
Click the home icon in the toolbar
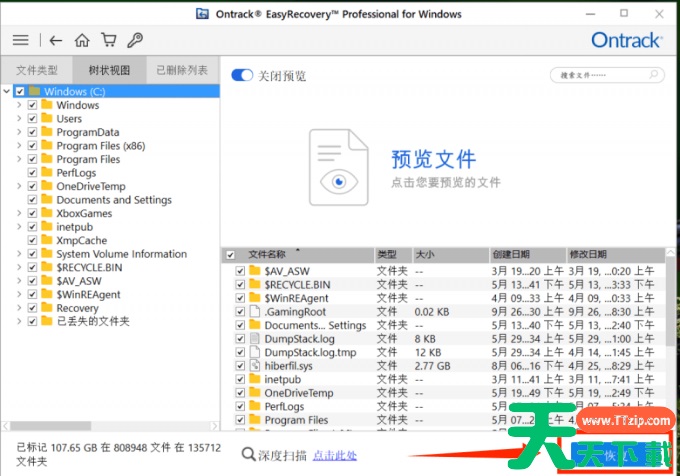click(x=82, y=40)
